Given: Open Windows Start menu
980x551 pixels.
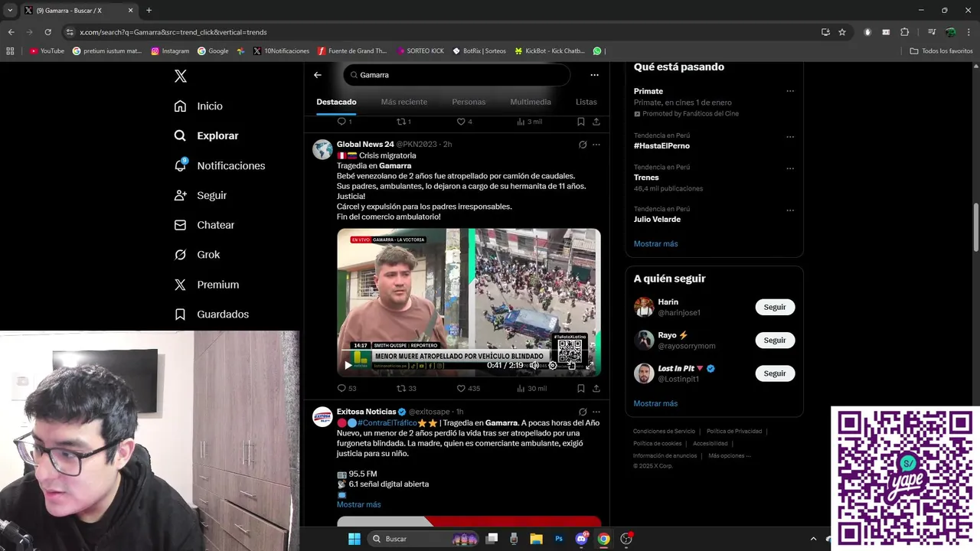Looking at the screenshot, I should pyautogui.click(x=354, y=539).
